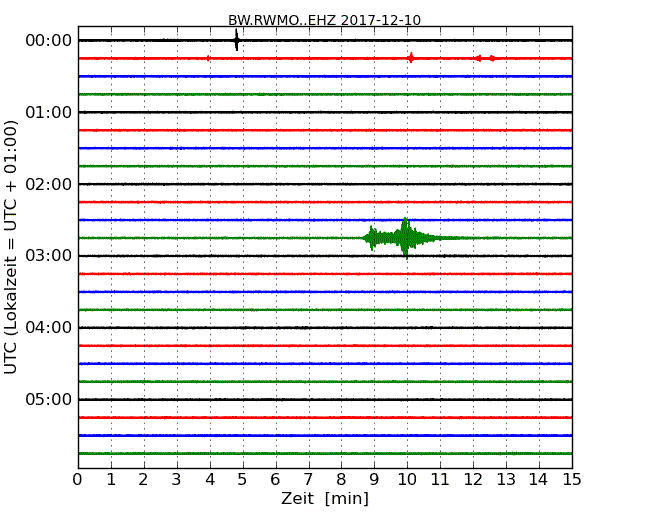Image resolution: width=650 pixels, height=520 pixels.
Task: Click x-axis tick label 6
Action: coord(275,480)
